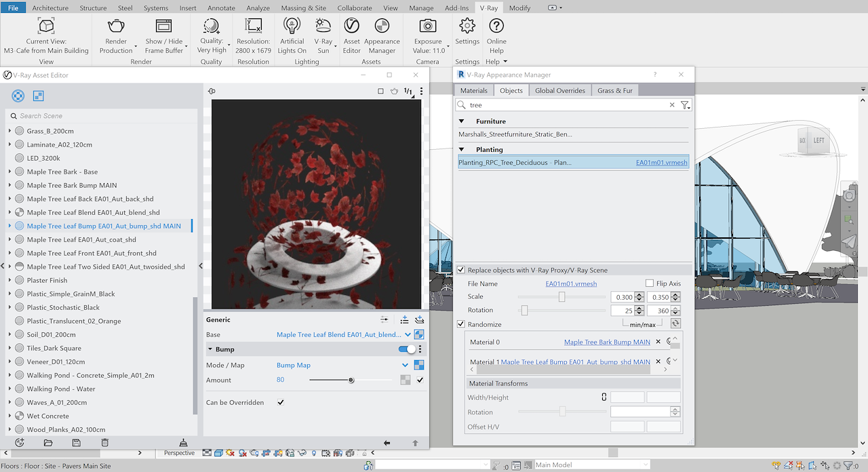Toggle Artificial Lights On bulb icon

[x=292, y=26]
